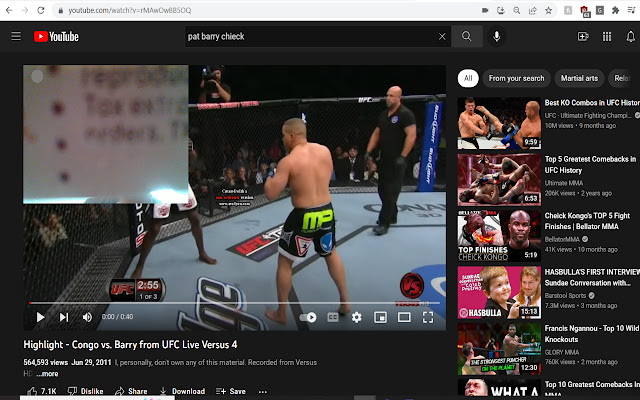This screenshot has height=400, width=640.
Task: Open YouTube hamburger guide menu
Action: coord(16,36)
